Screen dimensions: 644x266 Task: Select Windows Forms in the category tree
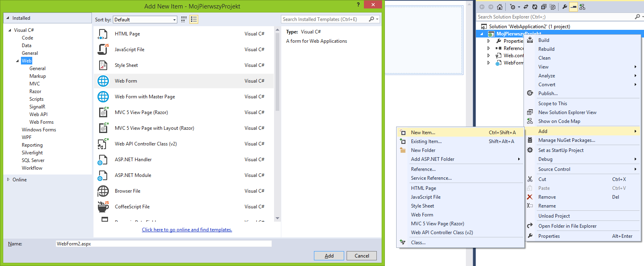coord(39,130)
